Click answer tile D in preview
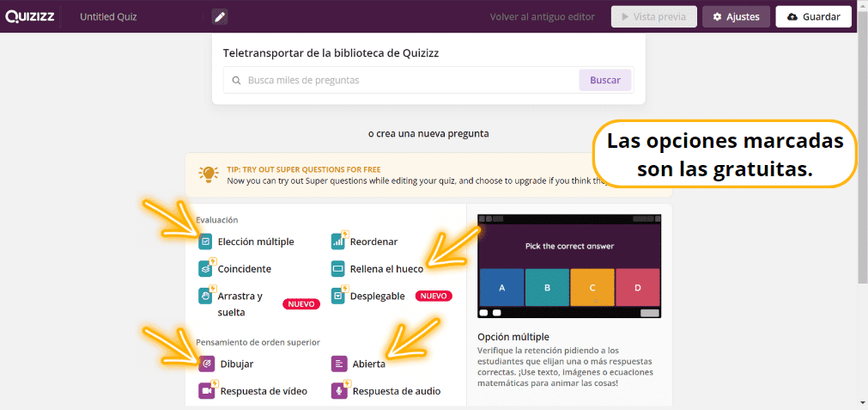868x410 pixels. tap(638, 288)
